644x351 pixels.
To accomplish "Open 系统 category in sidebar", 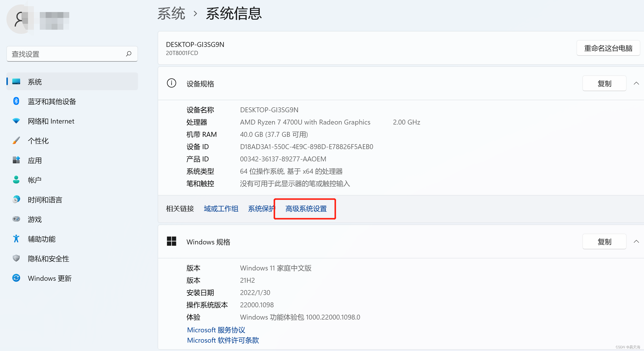I will tap(72, 82).
